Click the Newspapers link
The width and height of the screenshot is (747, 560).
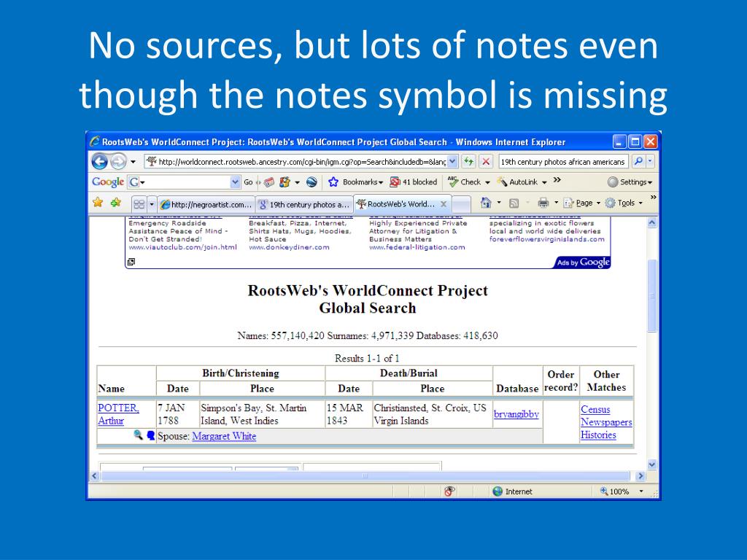606,422
